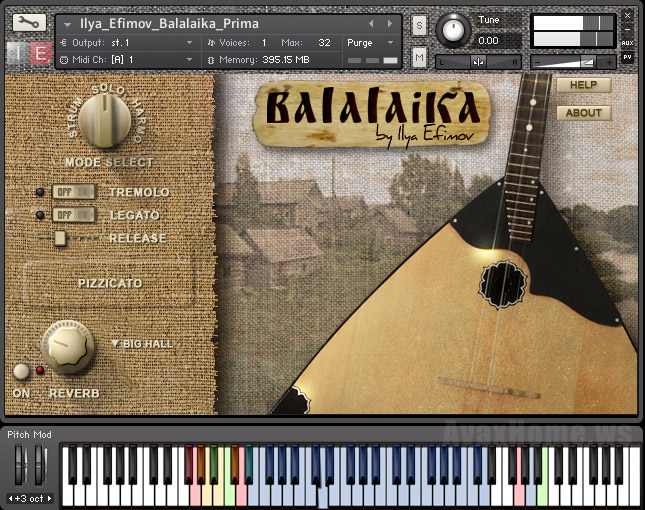This screenshot has height=510, width=645.
Task: Select STRUM mode label
Action: (x=75, y=118)
